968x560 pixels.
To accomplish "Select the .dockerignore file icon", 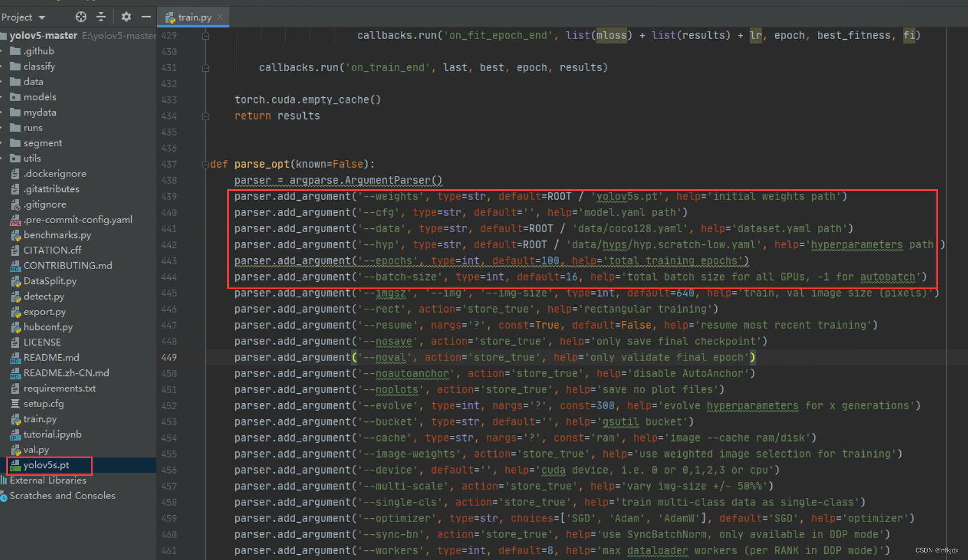I will pyautogui.click(x=16, y=174).
